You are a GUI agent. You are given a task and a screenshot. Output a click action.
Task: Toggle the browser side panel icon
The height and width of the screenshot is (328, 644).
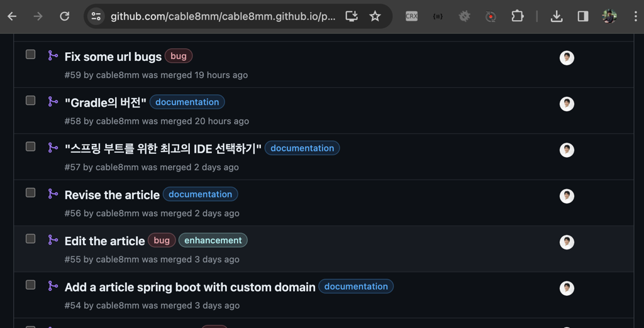pos(583,16)
